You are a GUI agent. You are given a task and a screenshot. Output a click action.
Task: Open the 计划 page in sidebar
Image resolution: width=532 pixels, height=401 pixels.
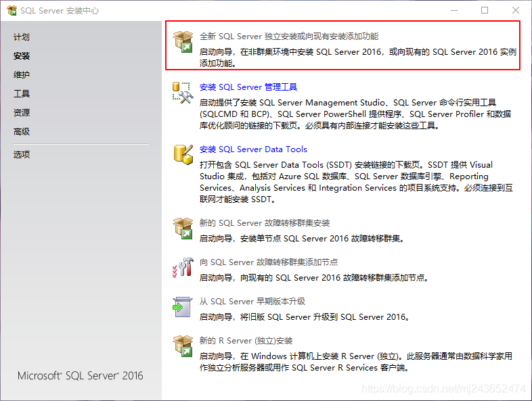click(x=22, y=37)
